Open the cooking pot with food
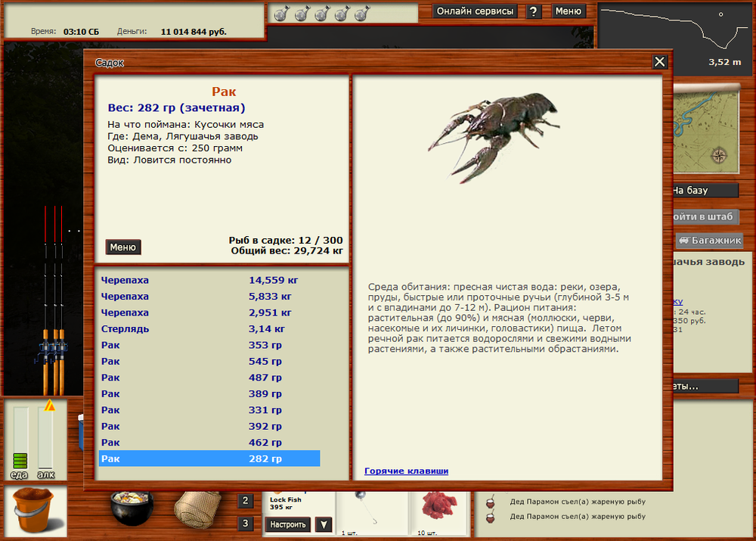 point(132,508)
